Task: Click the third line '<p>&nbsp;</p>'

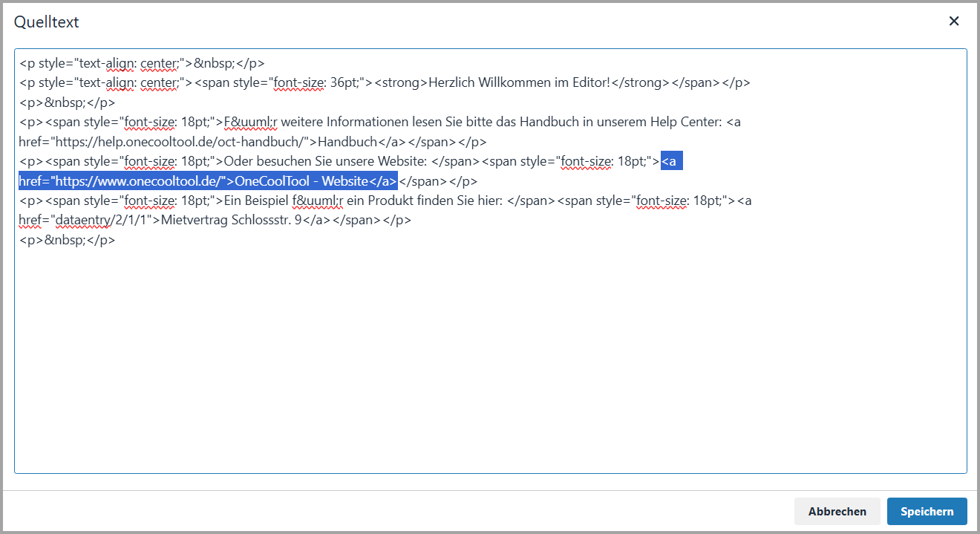Action: pyautogui.click(x=67, y=102)
